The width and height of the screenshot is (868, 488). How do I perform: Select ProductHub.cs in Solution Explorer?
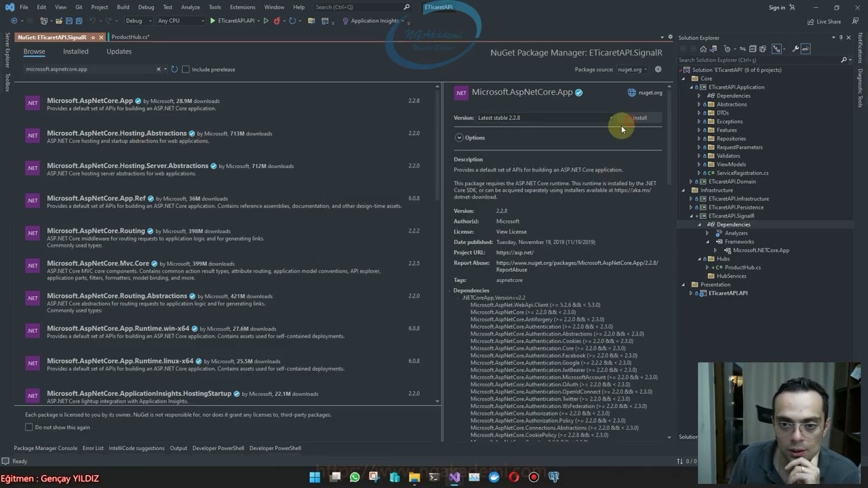pyautogui.click(x=742, y=267)
